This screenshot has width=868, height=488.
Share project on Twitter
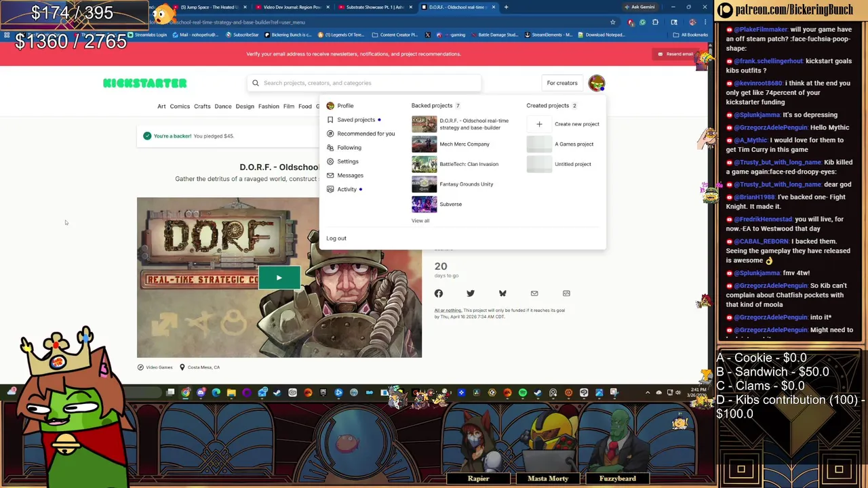(x=471, y=293)
